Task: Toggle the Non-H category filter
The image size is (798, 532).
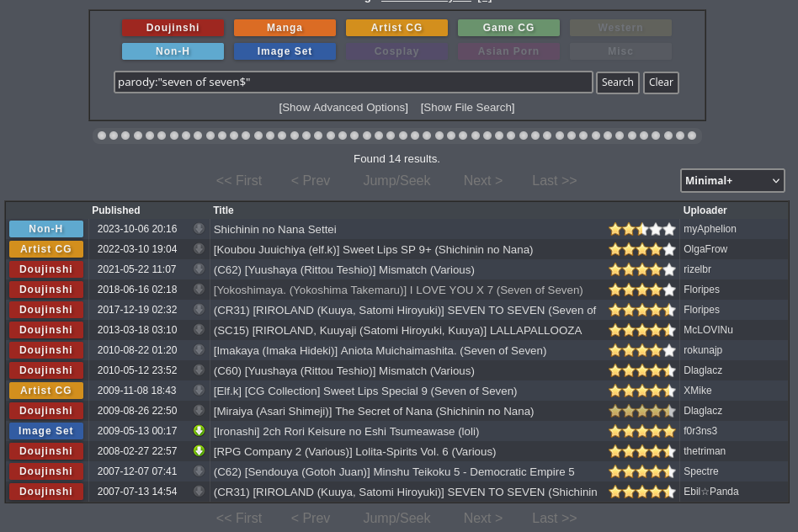Action: pos(173,51)
